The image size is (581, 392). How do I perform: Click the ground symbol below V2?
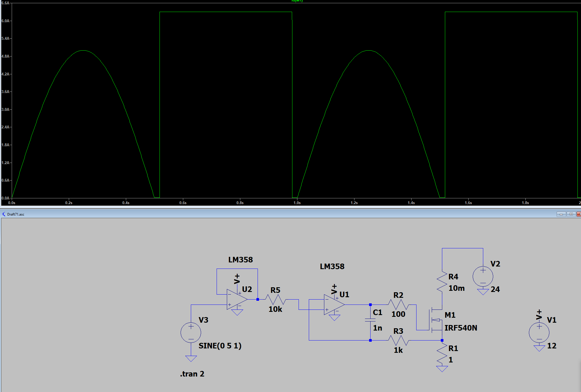(x=483, y=292)
